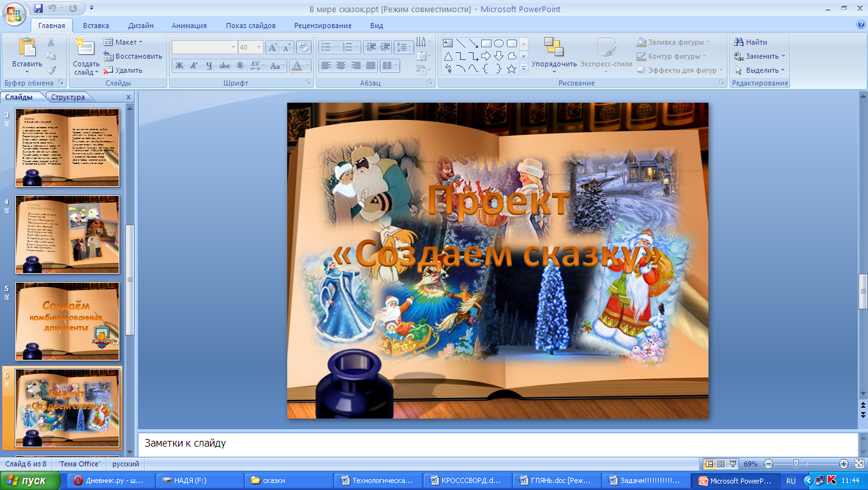The image size is (868, 490).
Task: Open the Вставка ribbon tab
Action: pos(96,26)
